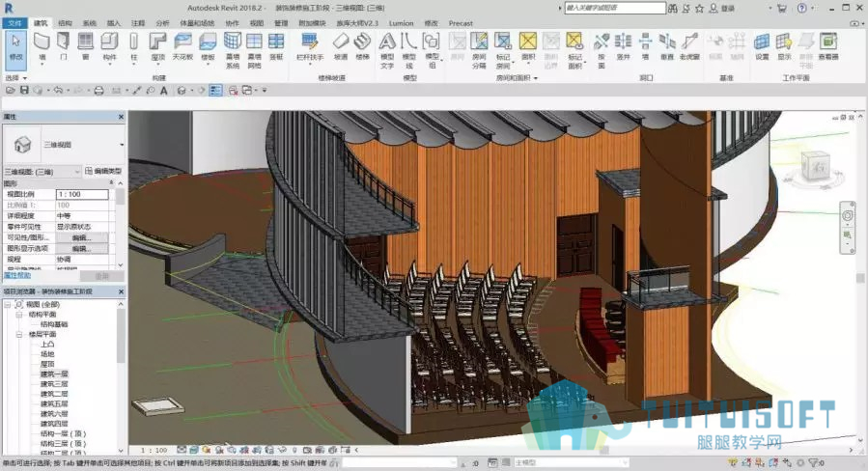Click the Help question mark icon
868x471 pixels.
pyautogui.click(x=802, y=9)
